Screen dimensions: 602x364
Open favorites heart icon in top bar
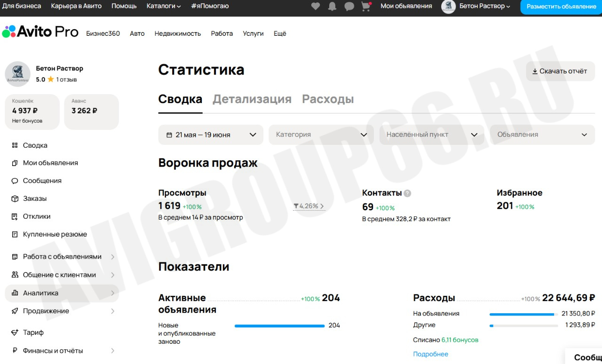(x=315, y=6)
